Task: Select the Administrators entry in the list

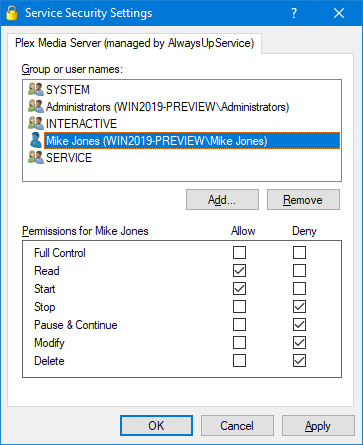Action: pos(167,107)
